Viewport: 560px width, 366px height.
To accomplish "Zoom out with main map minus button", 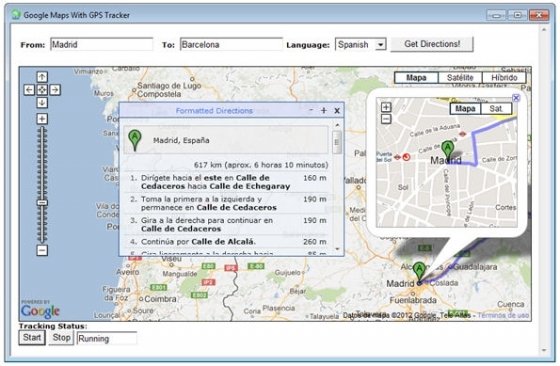I will (x=42, y=250).
